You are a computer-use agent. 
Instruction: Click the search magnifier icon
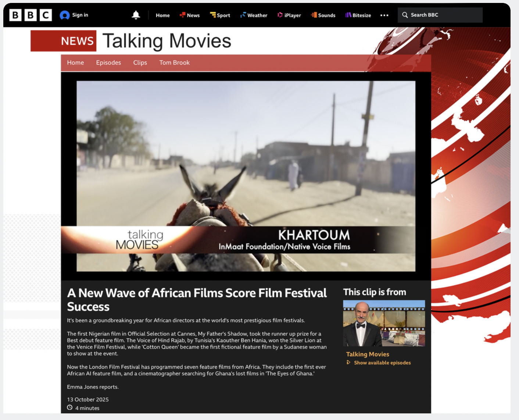point(405,15)
